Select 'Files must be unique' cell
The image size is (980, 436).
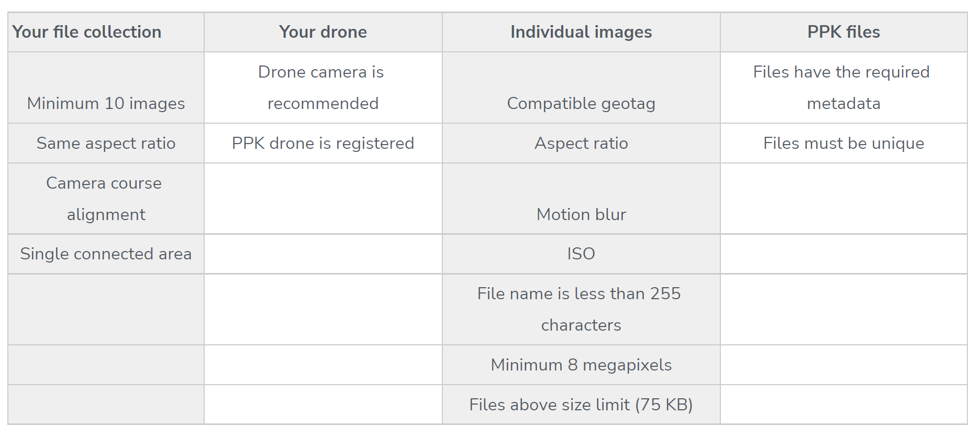(843, 143)
